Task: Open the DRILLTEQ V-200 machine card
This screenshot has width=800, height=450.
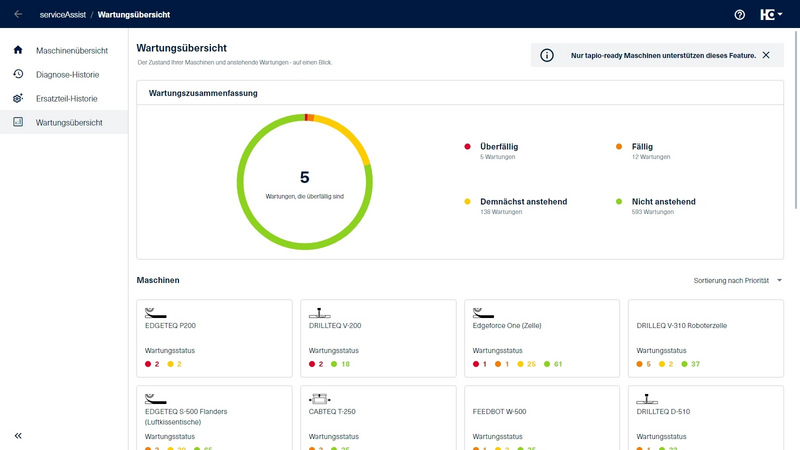Action: pyautogui.click(x=378, y=338)
